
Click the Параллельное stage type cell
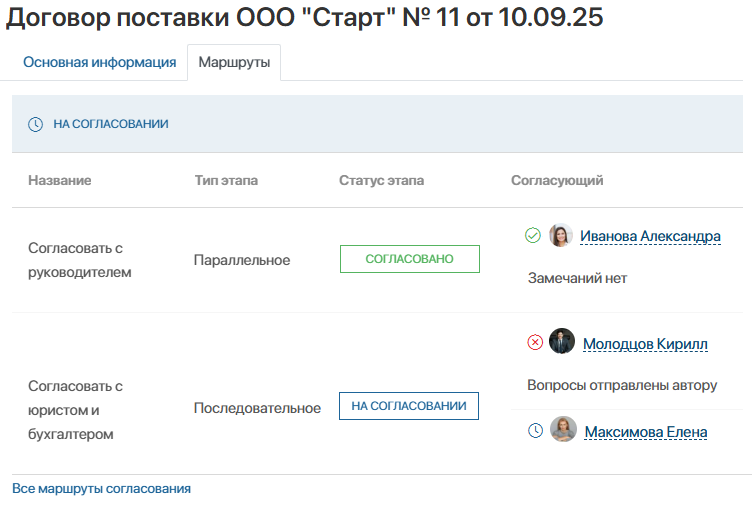point(242,260)
